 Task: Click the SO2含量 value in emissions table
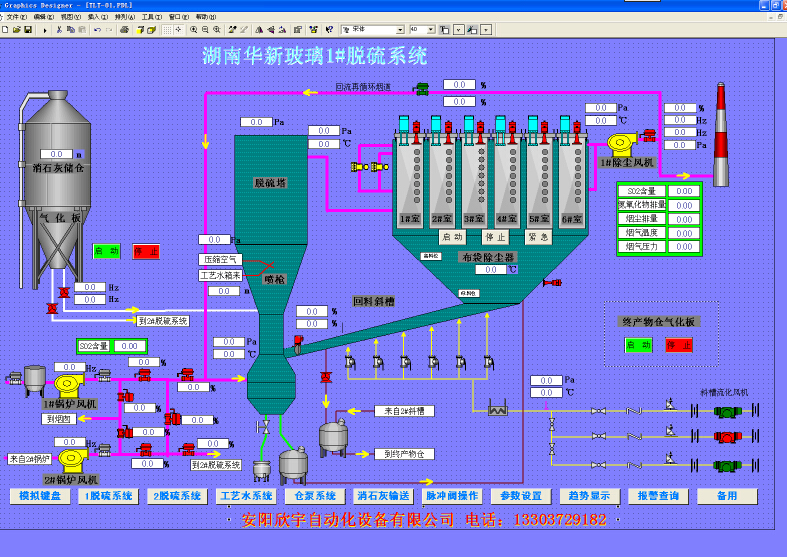(684, 191)
